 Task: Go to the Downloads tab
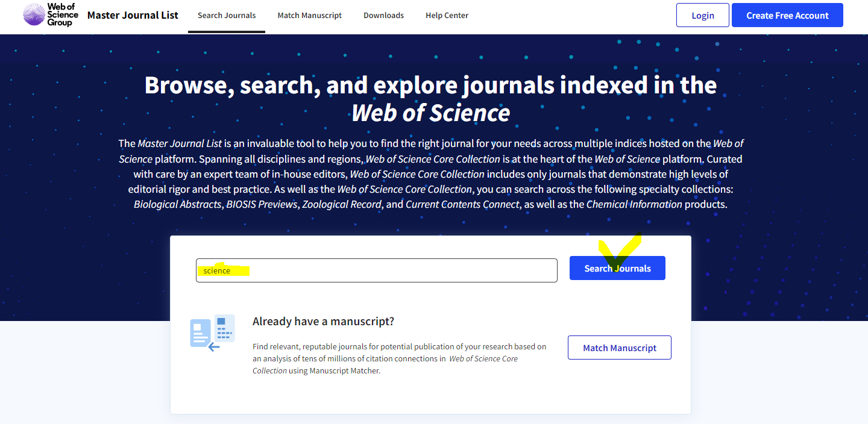383,16
